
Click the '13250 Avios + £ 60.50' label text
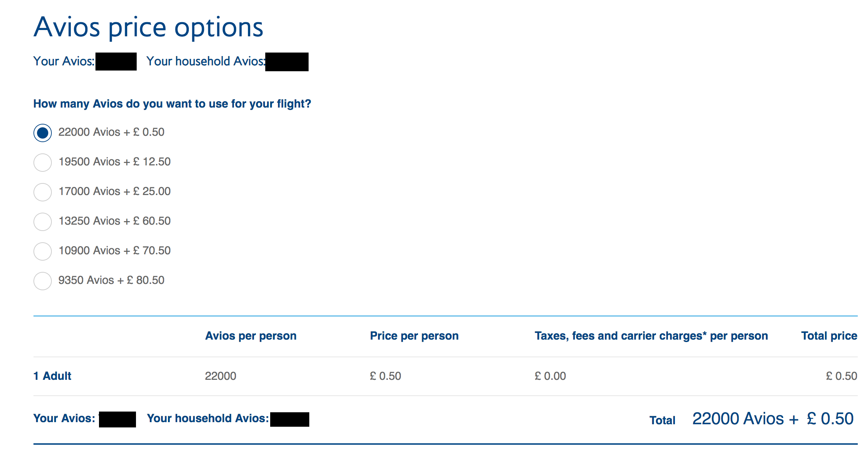point(114,221)
